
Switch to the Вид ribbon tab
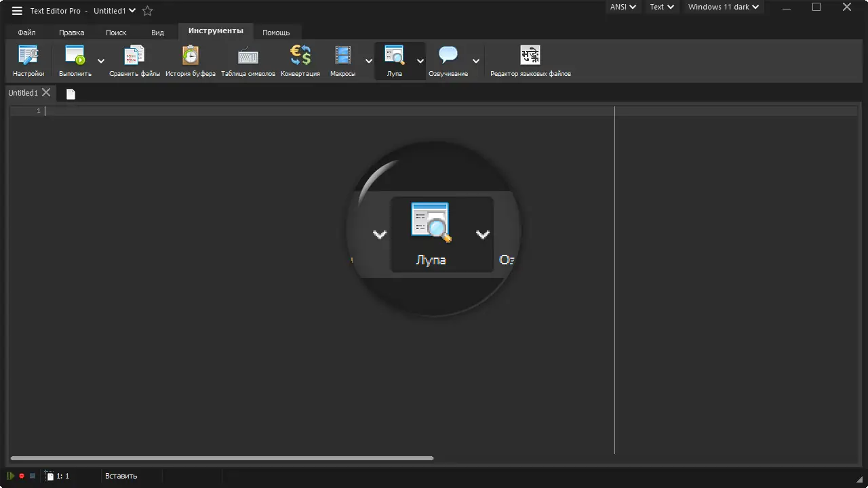tap(157, 33)
